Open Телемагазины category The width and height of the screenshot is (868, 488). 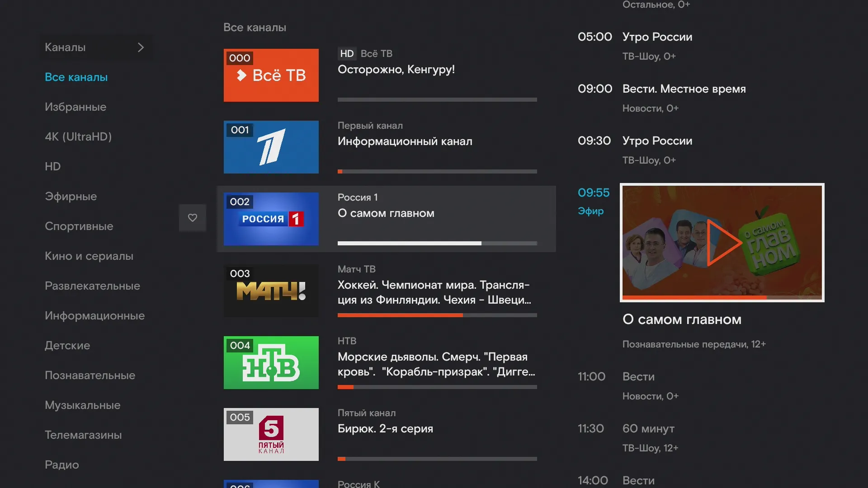pos(83,435)
